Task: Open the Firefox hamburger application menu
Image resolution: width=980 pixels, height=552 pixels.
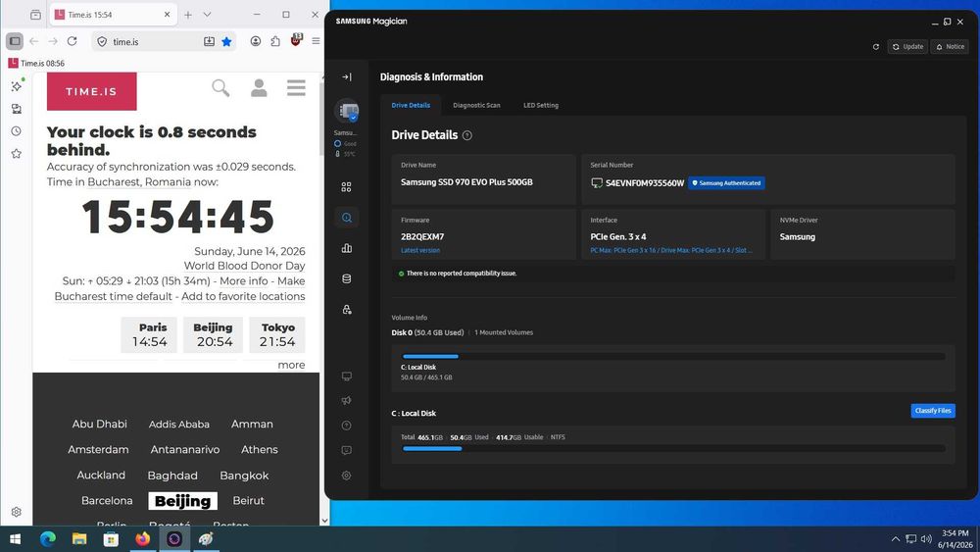Action: pos(316,41)
